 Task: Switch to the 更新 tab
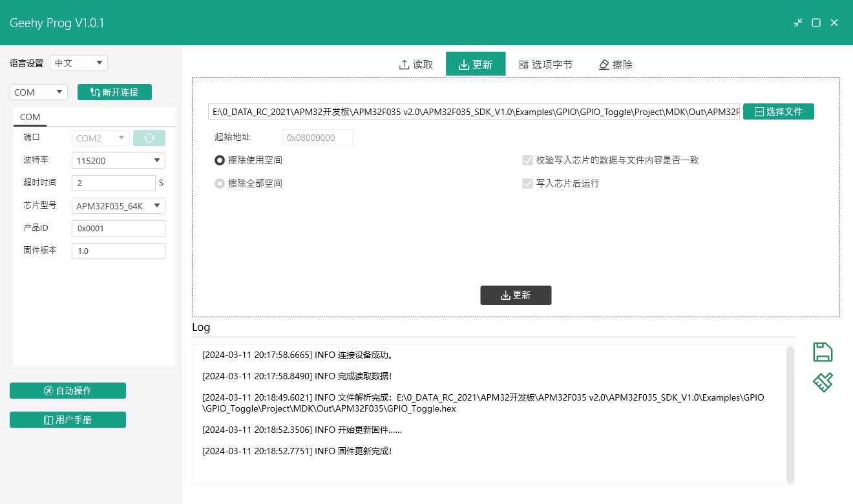tap(476, 64)
